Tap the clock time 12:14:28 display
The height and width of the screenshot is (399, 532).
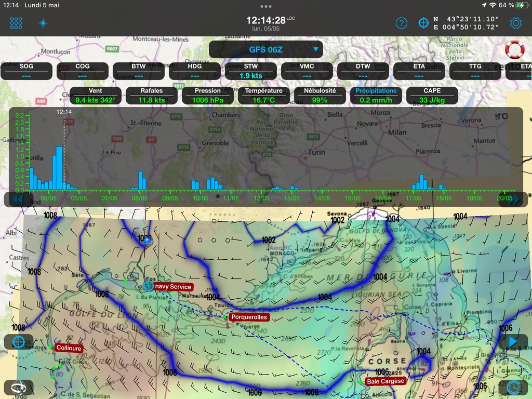(266, 20)
